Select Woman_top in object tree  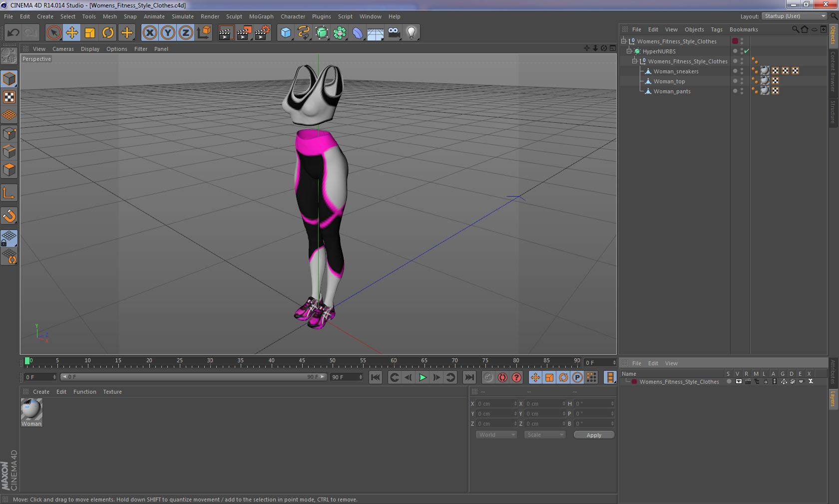tap(669, 81)
